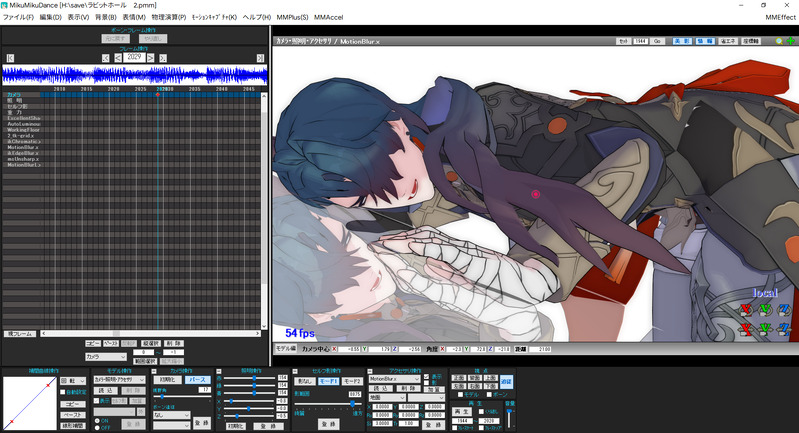The width and height of the screenshot is (799, 433).
Task: Select the MotionBlur.x timeline row
Action: [23, 147]
